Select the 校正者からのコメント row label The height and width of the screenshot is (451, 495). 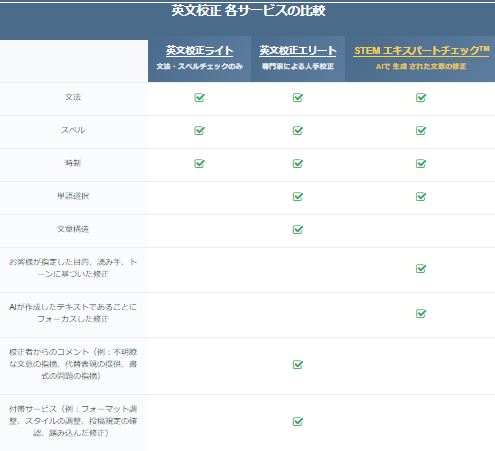pos(73,364)
